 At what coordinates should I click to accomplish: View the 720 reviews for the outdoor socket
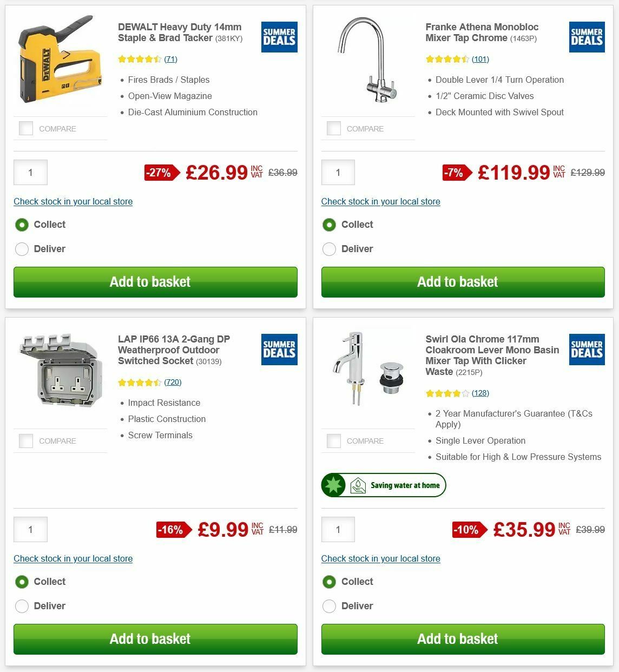click(x=173, y=382)
